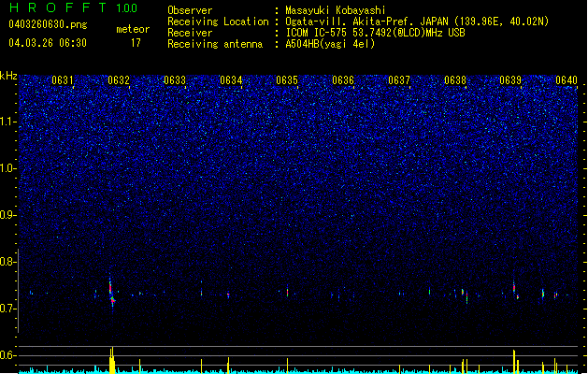588x374 pixels.
Task: Click the 0631 time marker
Action: point(63,80)
